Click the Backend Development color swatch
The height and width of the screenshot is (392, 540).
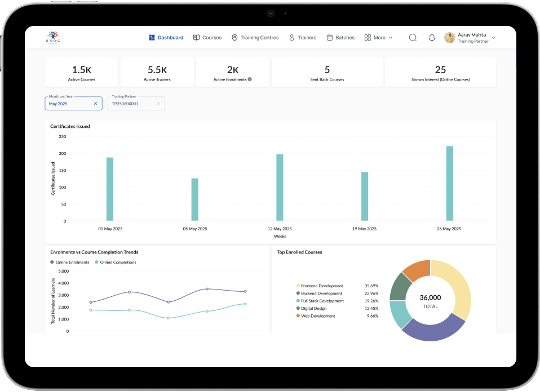[x=298, y=293]
